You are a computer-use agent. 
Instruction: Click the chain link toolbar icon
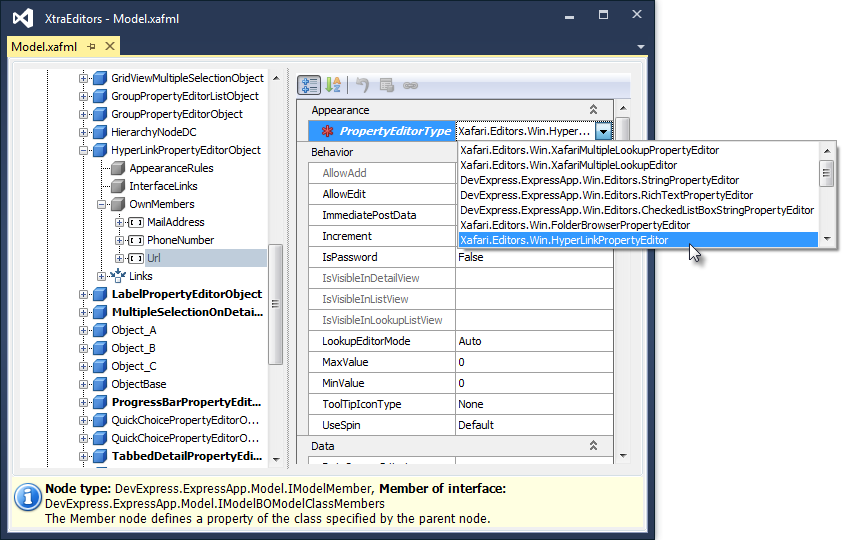pyautogui.click(x=410, y=85)
